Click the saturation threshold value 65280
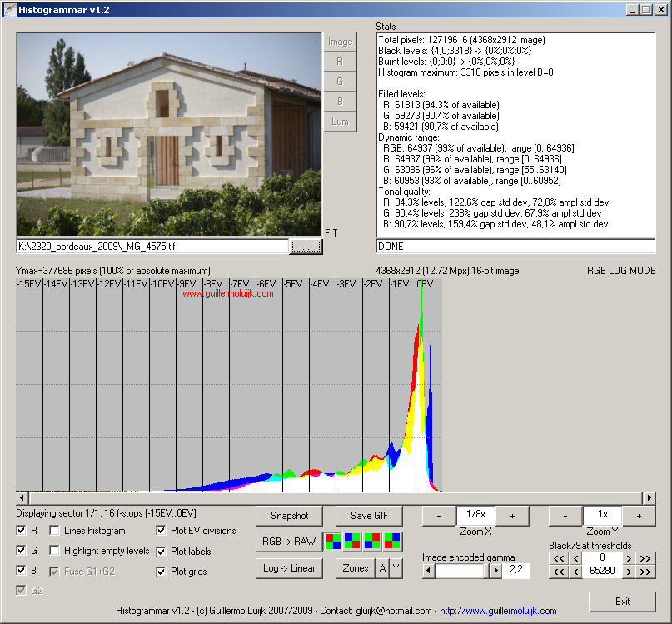 (602, 571)
